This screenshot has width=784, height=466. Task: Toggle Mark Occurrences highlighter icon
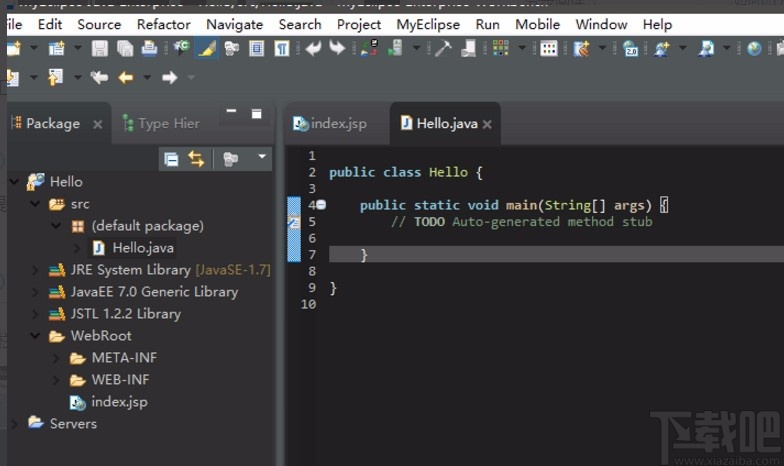tap(207, 48)
